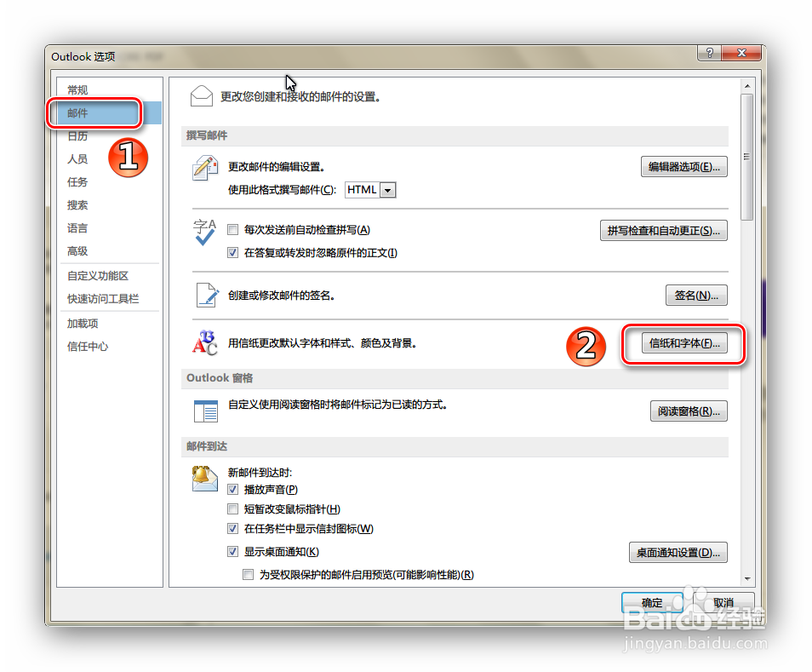Viewport: 812px width, 672px height.
Task: Click the signature editing pencil icon
Action: click(x=205, y=296)
